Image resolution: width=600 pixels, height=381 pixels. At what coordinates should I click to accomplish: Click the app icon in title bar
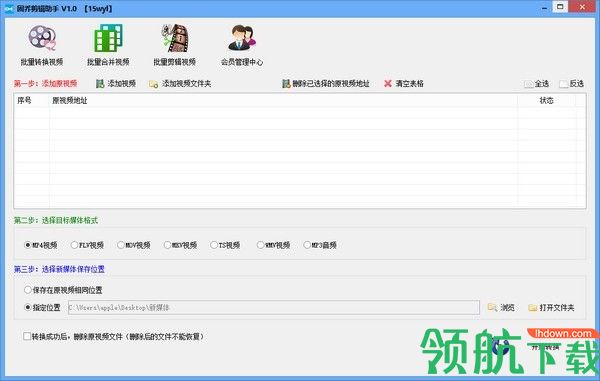pos(8,8)
